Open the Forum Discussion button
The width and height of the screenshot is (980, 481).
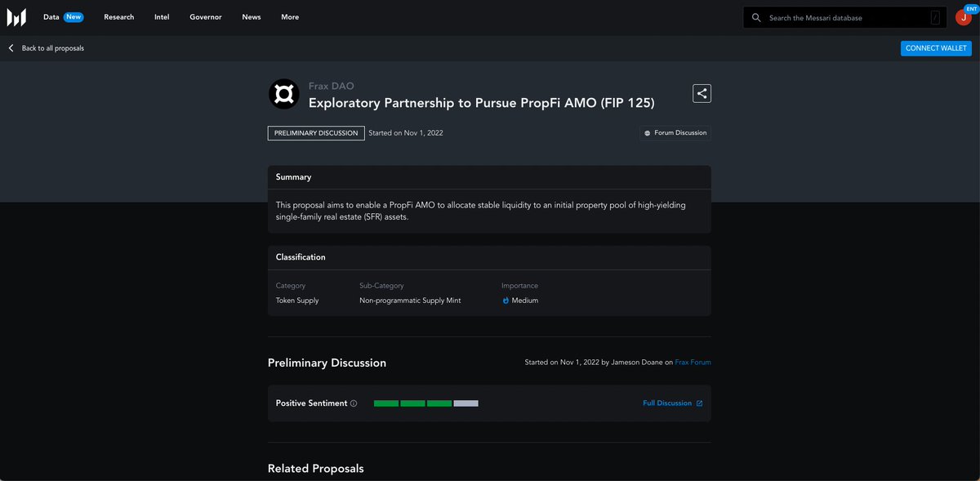tap(675, 133)
